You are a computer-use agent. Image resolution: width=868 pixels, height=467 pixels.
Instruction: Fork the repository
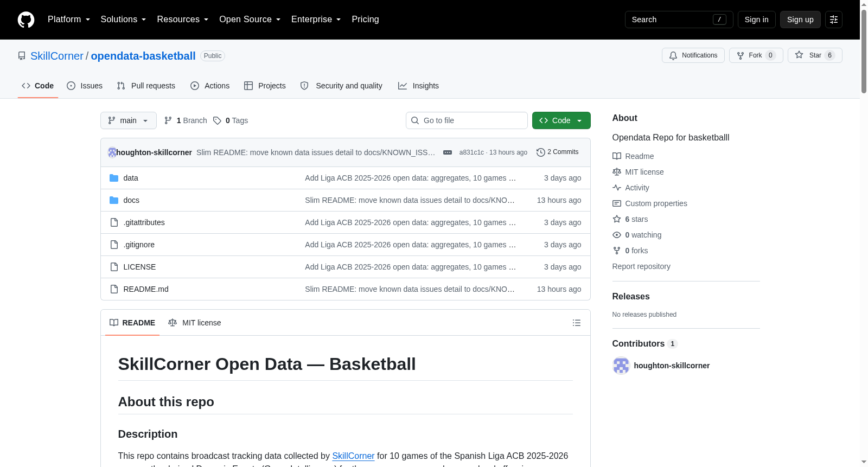[x=756, y=55]
